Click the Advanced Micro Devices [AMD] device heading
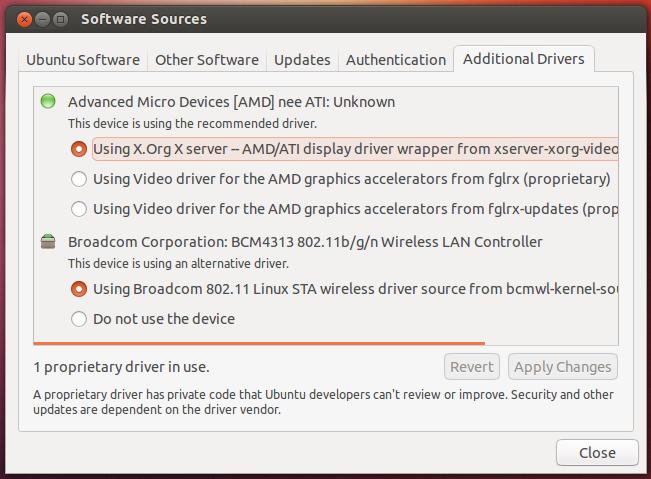651x479 pixels. point(231,102)
